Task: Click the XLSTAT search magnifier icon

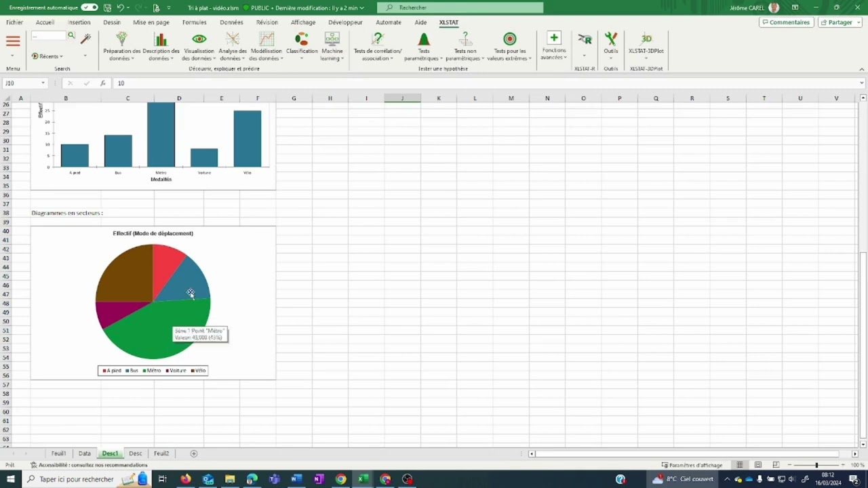Action: [x=71, y=35]
